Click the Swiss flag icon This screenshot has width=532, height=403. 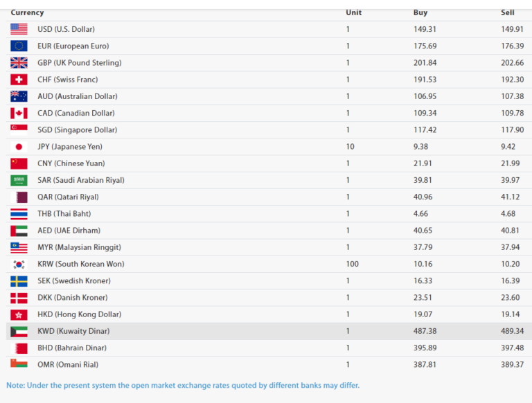click(19, 80)
